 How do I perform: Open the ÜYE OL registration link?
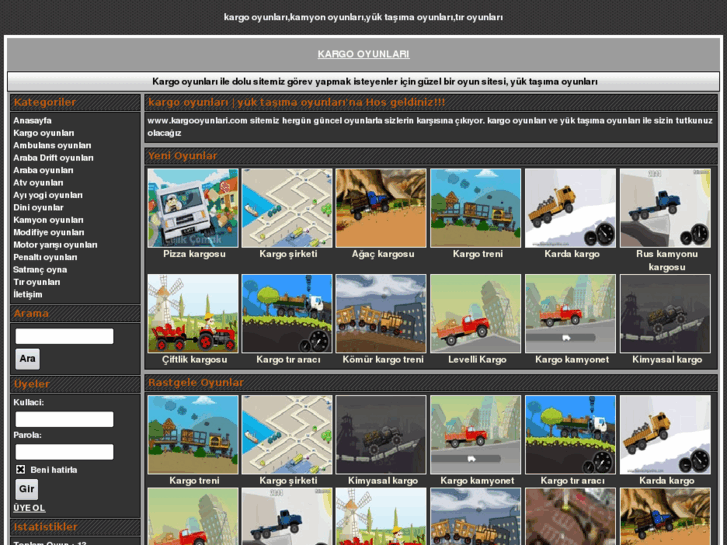[x=29, y=508]
